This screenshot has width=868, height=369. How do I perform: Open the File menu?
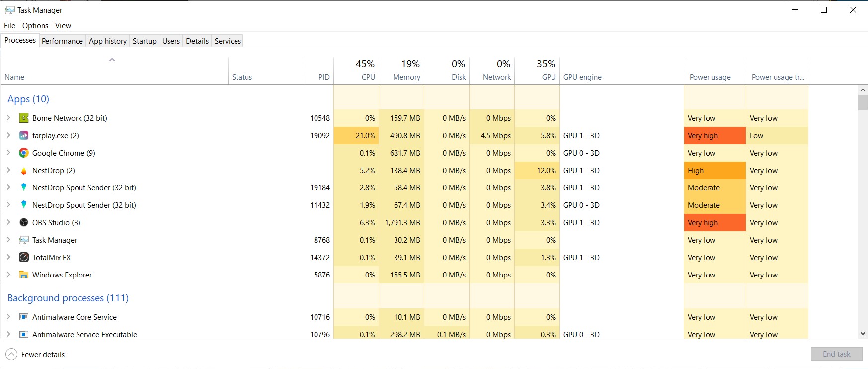(9, 25)
